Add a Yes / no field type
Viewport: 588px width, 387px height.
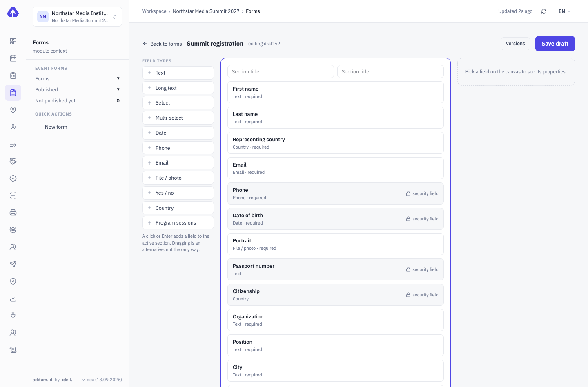pos(178,193)
